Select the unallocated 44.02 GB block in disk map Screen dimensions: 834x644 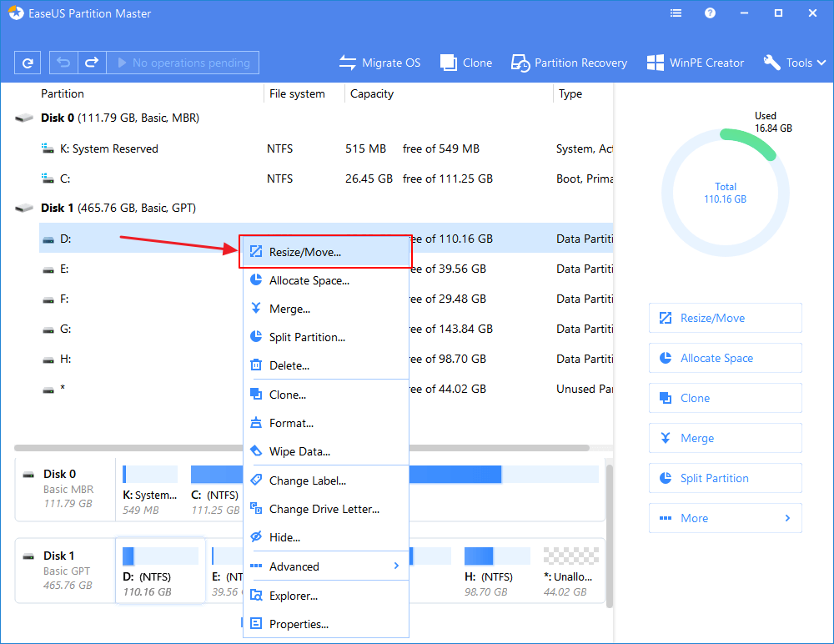pos(570,571)
